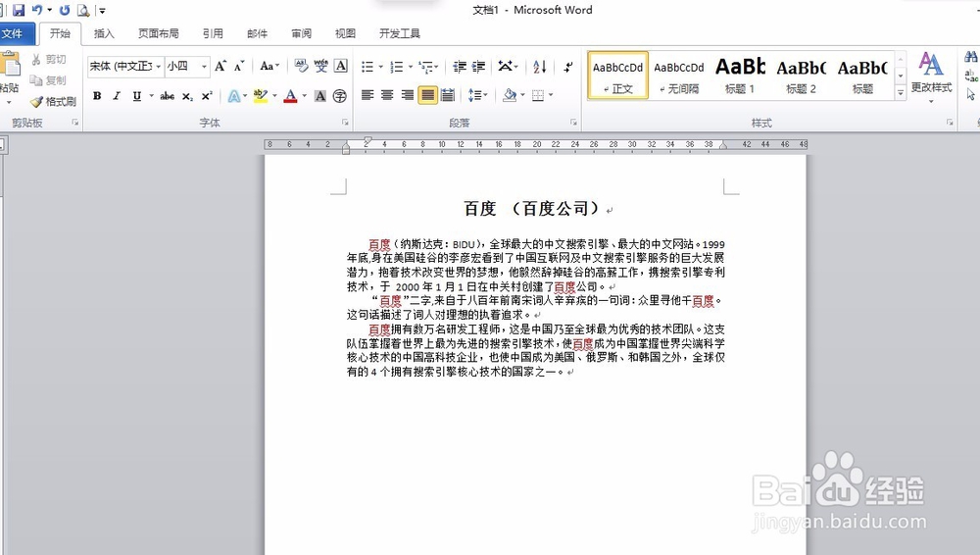
Task: Insert an enclosed character (字)
Action: [340, 96]
